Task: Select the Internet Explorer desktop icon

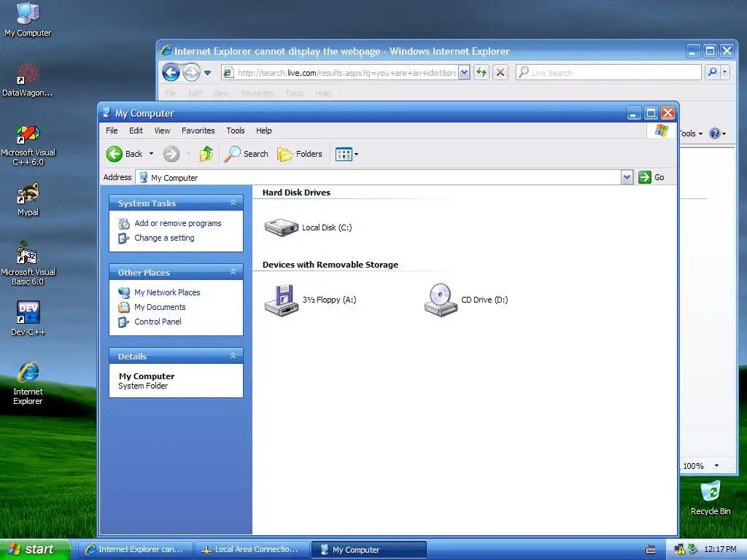Action: [28, 383]
